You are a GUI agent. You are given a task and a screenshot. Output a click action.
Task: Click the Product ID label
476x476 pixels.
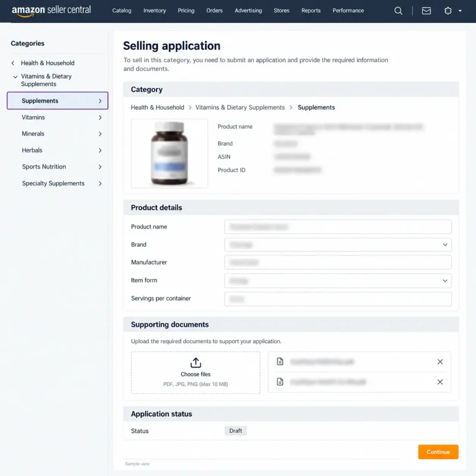tap(231, 170)
